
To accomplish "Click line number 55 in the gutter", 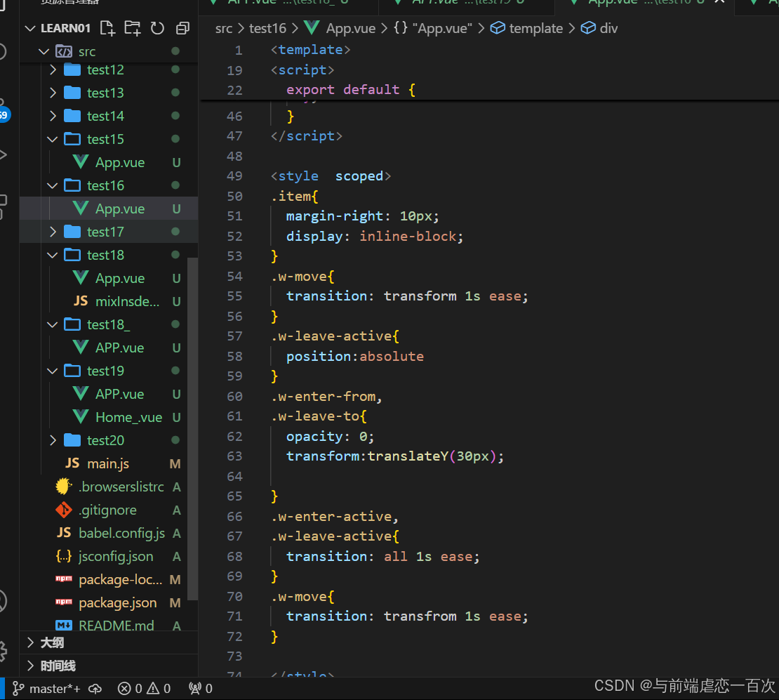I will [234, 296].
